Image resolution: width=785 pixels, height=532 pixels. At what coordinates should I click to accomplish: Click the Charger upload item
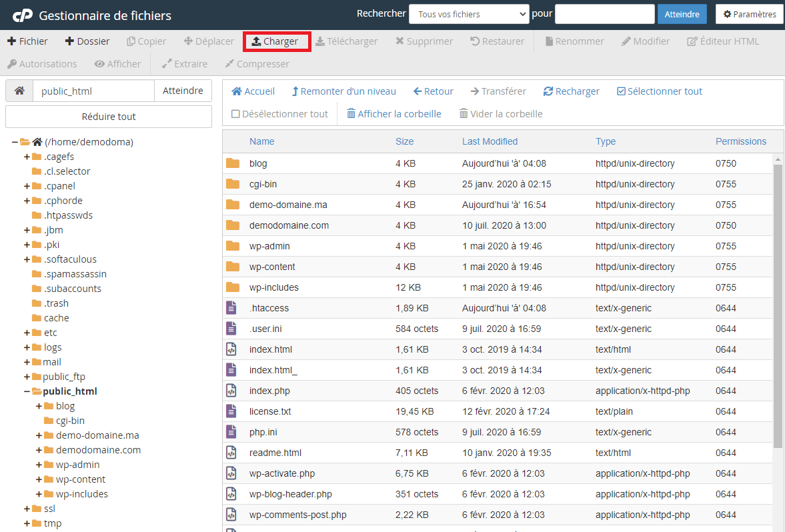coord(276,41)
